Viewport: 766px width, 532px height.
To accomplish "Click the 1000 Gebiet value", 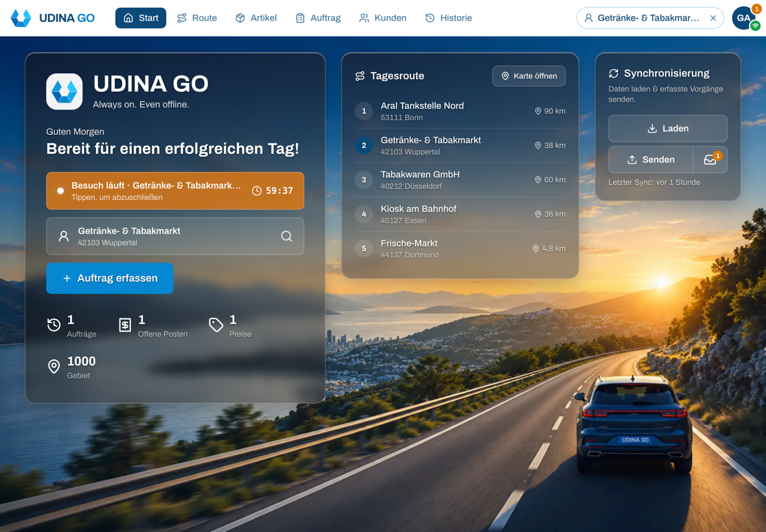I will coord(81,361).
